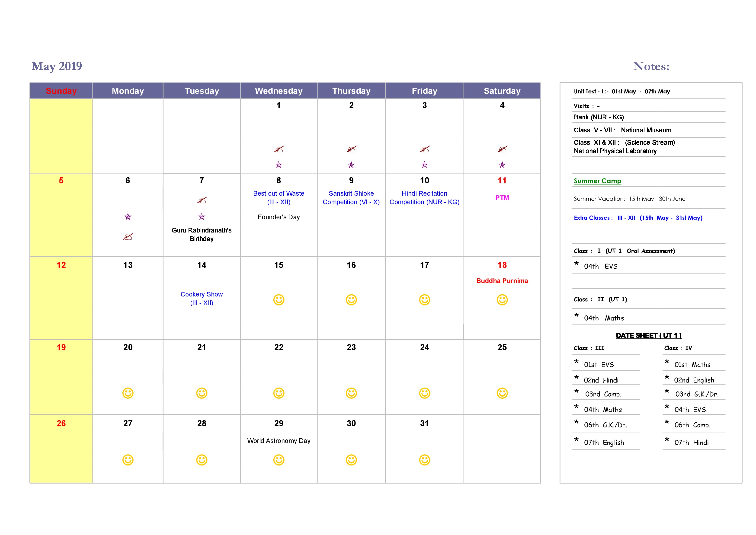Screen dimensions: 756x535
Task: Click the smiley face on May 27
Action: 128,460
